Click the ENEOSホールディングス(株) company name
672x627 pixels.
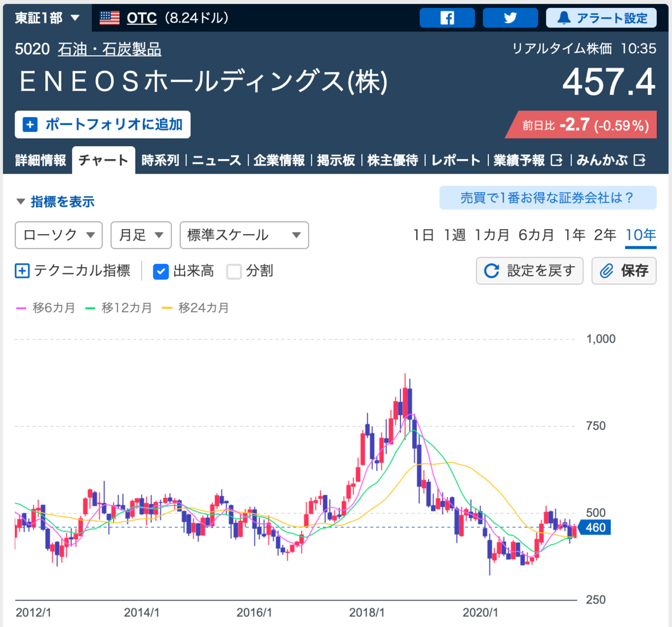pos(204,82)
